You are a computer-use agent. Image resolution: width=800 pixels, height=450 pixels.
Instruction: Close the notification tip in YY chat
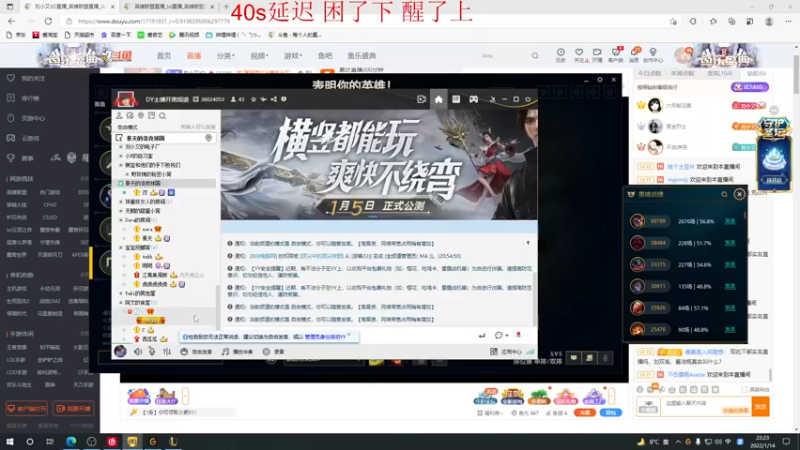pos(349,335)
